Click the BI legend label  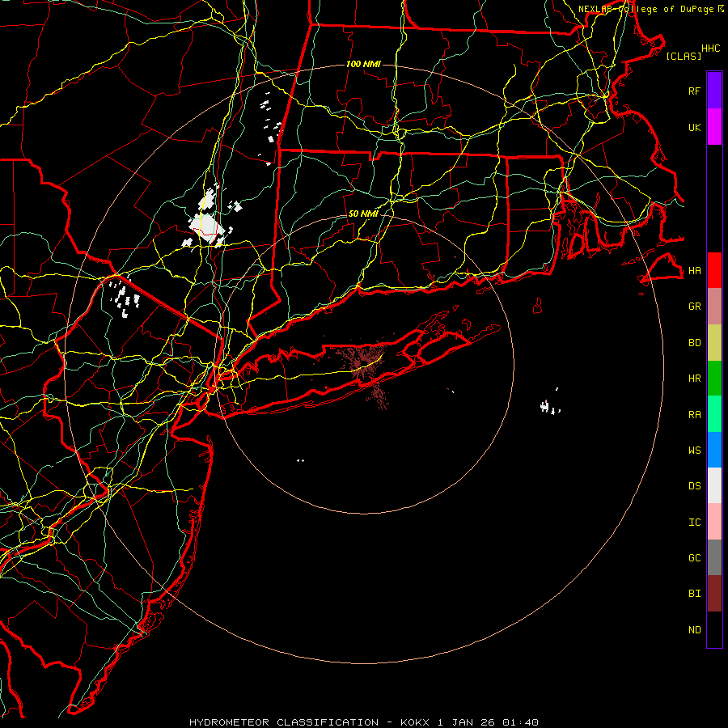point(694,594)
